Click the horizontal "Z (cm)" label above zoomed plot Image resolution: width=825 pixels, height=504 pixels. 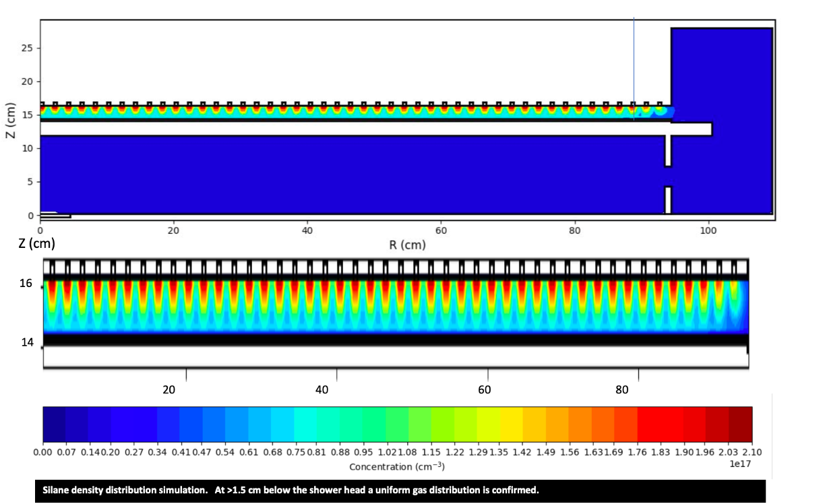(36, 242)
